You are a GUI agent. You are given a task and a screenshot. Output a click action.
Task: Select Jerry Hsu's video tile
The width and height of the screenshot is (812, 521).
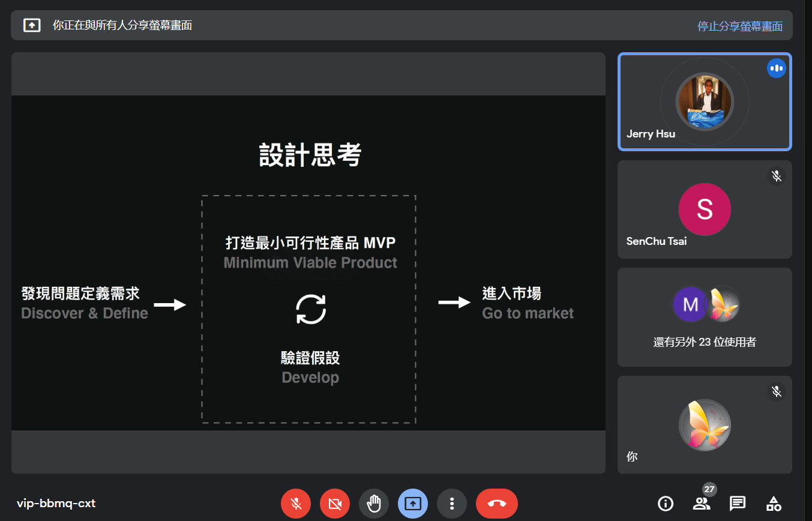(x=704, y=101)
